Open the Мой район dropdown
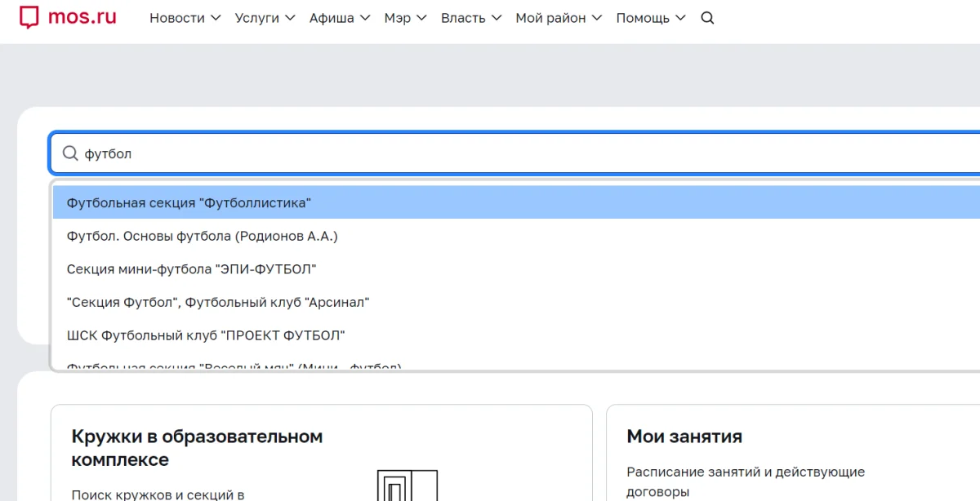 click(x=559, y=18)
